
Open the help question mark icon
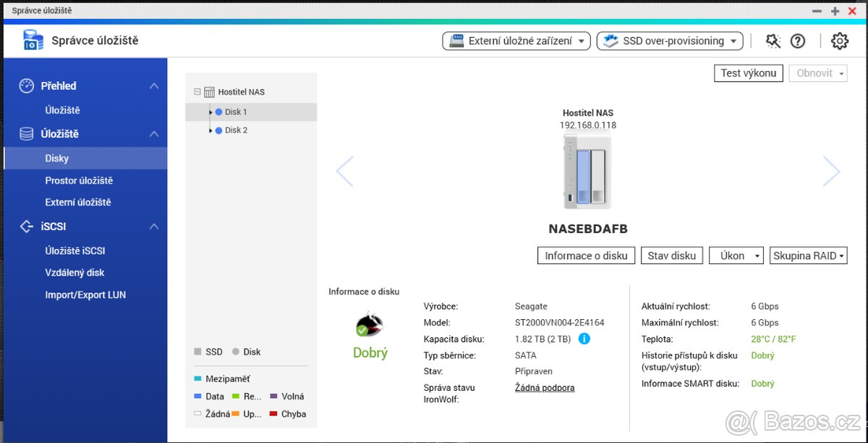(x=798, y=41)
